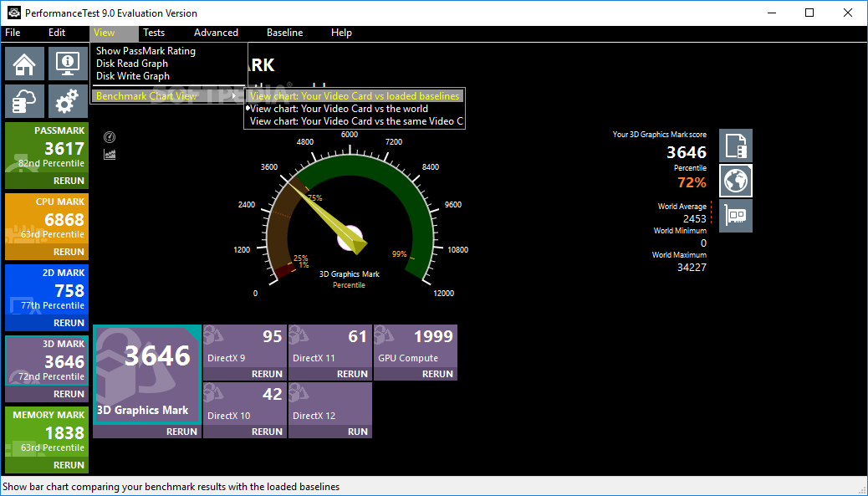Screen dimensions: 868x496
Task: Click the World Average 2453 value
Action: coord(694,218)
